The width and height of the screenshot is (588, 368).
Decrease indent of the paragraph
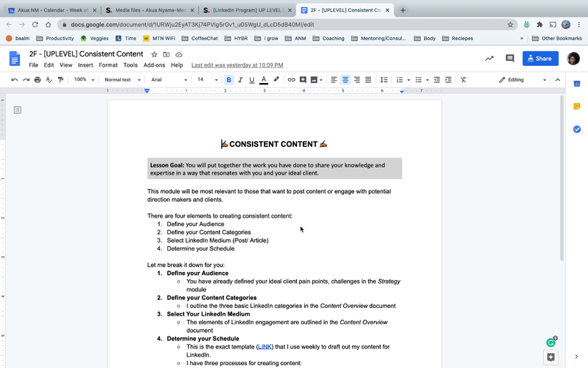click(437, 79)
